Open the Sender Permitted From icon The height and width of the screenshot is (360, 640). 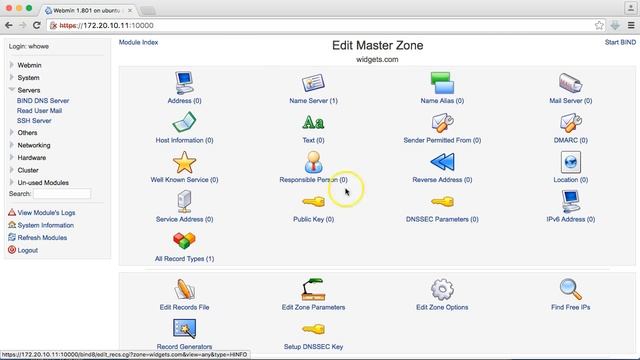(442, 122)
